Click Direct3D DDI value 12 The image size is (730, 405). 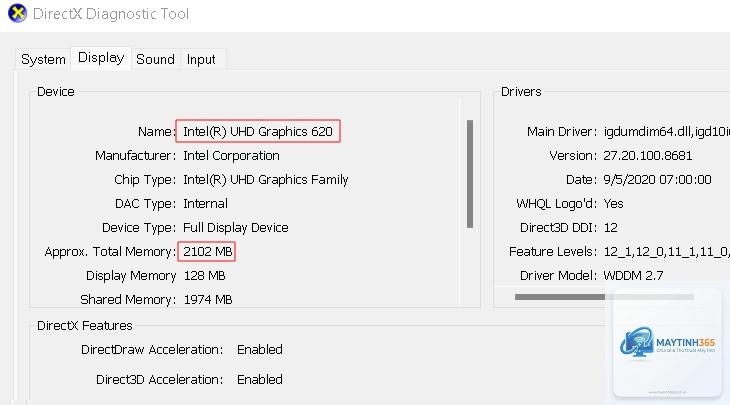coord(610,228)
